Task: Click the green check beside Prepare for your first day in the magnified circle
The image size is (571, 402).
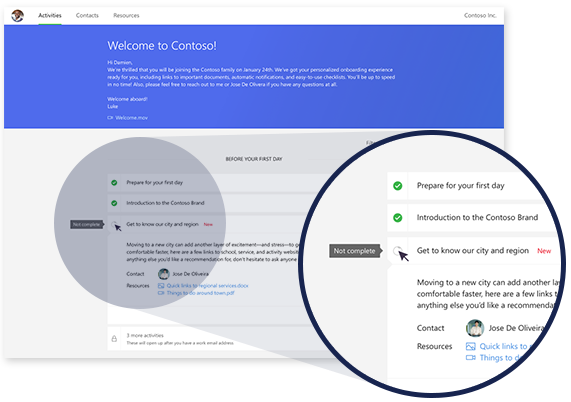Action: [398, 186]
